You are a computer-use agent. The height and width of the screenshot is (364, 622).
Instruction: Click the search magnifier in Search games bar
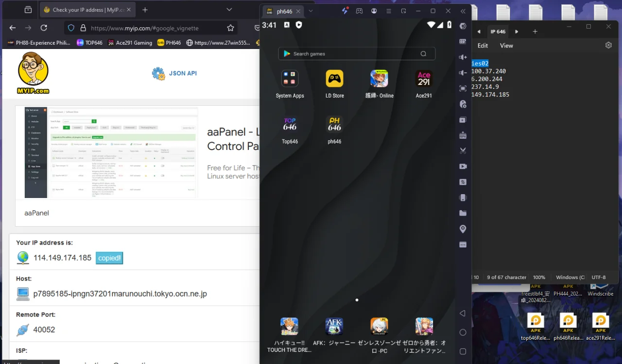[423, 54]
